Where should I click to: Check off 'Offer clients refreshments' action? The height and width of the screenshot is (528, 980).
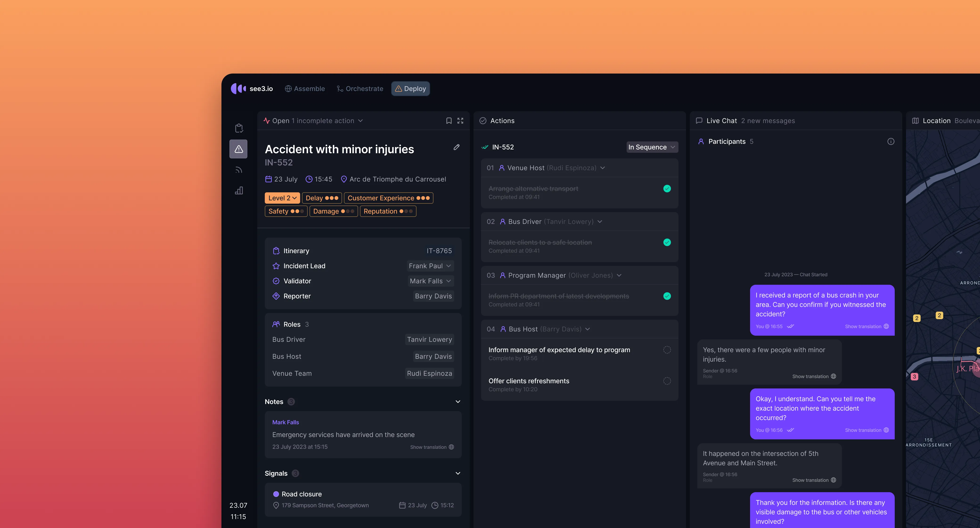coord(667,381)
